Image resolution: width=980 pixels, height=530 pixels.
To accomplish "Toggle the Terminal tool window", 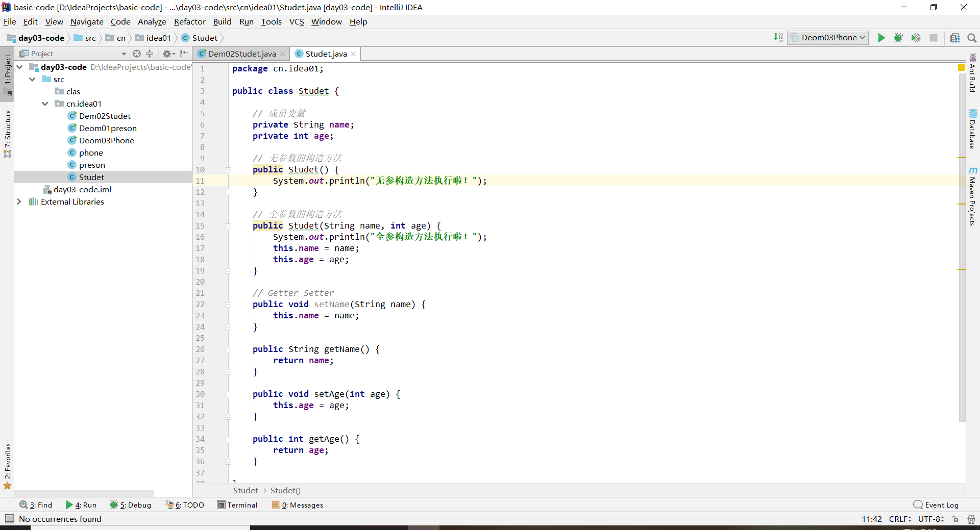I will point(237,505).
